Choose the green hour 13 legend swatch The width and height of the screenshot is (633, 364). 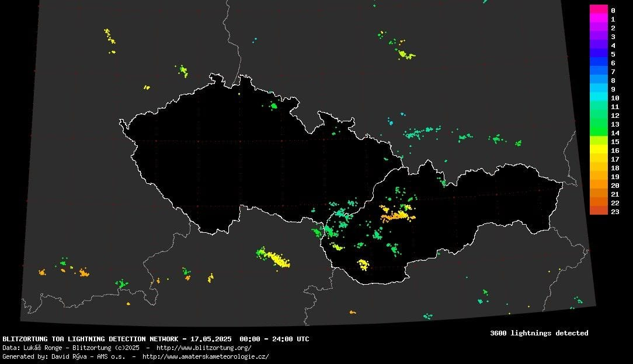tap(599, 124)
